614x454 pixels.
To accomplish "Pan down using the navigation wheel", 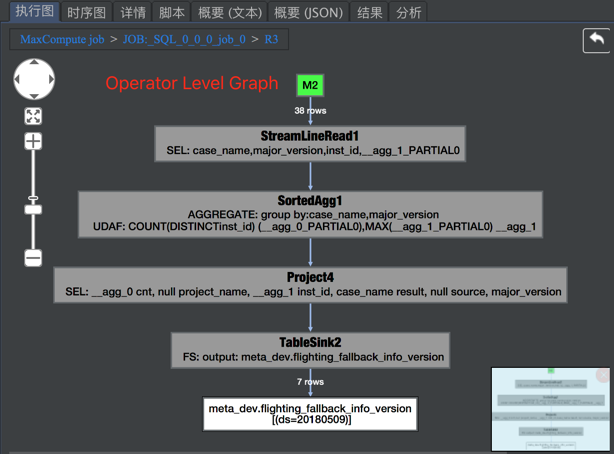I will tap(34, 96).
